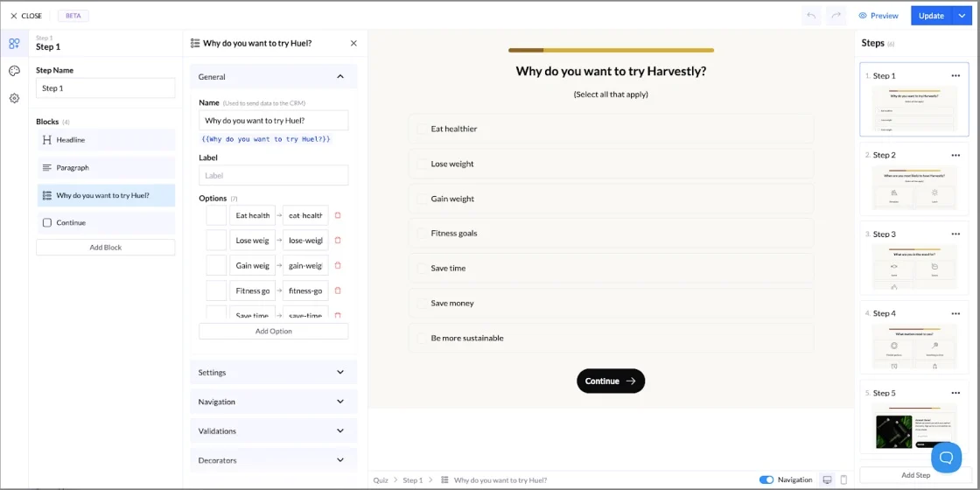
Task: Click the Label input field
Action: [274, 176]
